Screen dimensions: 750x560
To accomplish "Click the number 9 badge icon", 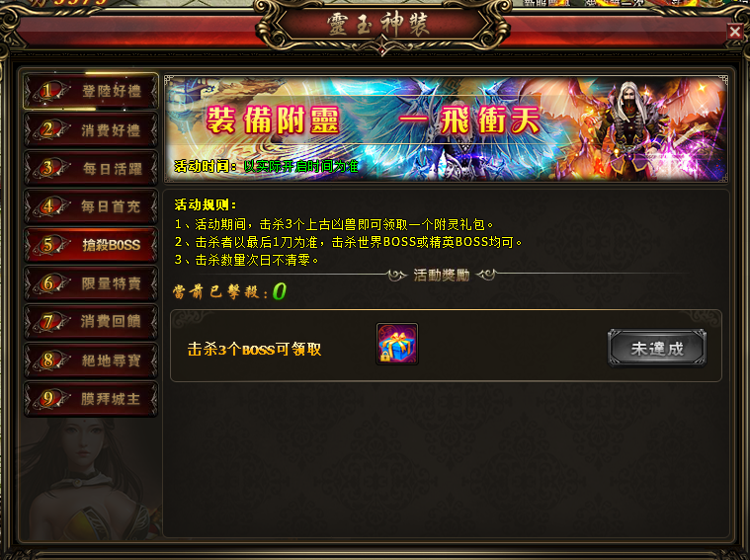I will [x=48, y=398].
